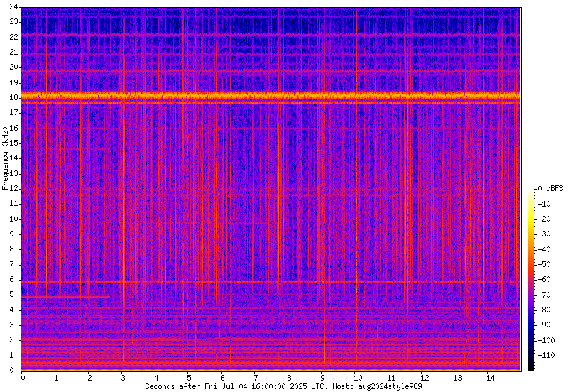
Task: Click the 0 seconds time axis label
Action: (23, 378)
